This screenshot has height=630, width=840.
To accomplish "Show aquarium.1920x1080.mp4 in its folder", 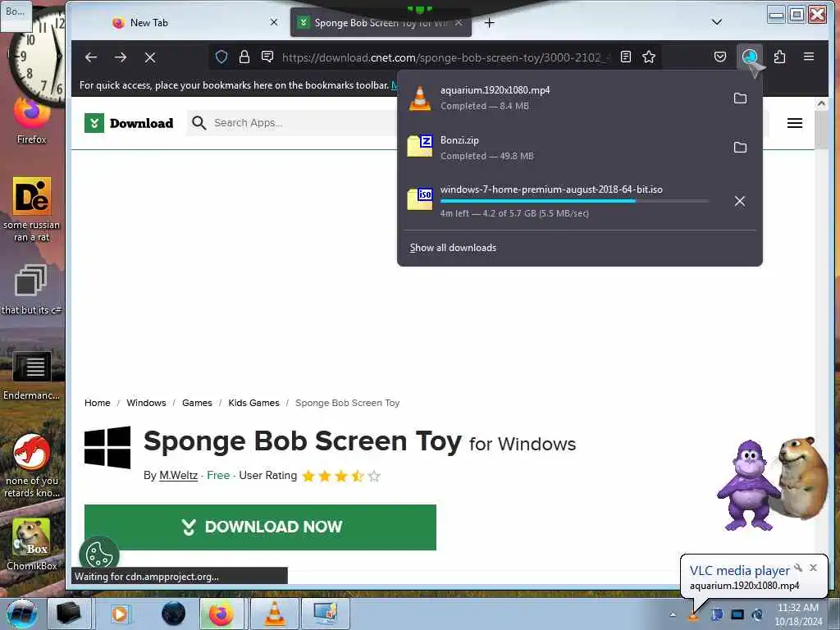I will 740,98.
